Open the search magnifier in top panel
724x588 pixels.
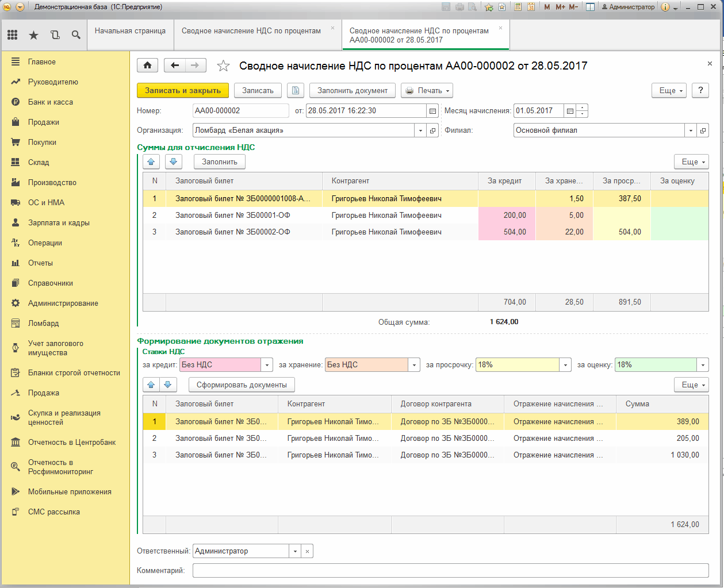coord(76,35)
